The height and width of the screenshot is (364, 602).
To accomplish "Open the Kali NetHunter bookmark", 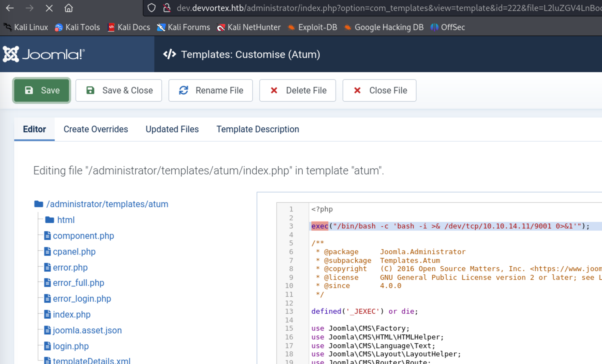I will (x=248, y=27).
